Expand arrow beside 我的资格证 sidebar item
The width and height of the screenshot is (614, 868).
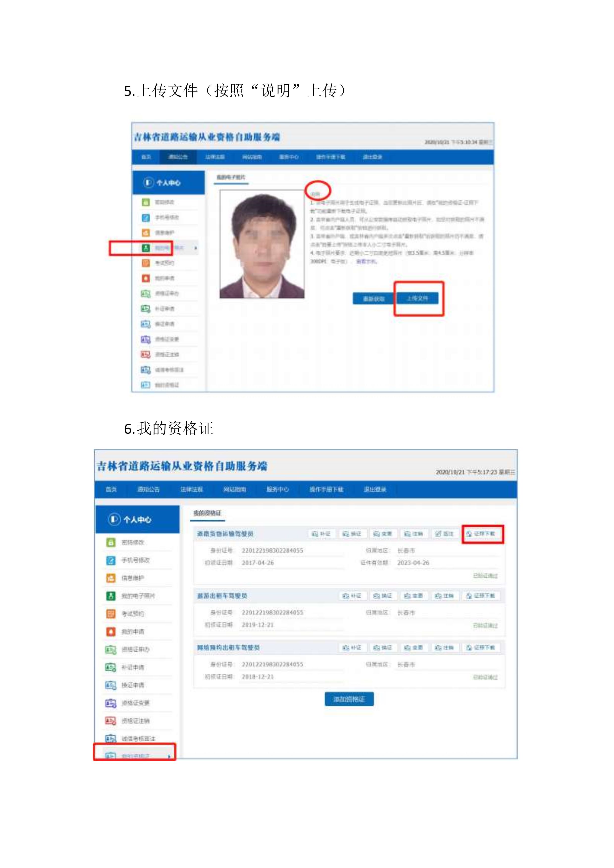[x=169, y=756]
